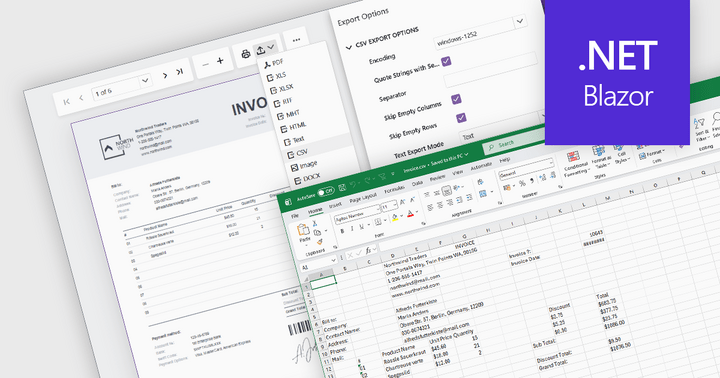720x378 pixels.
Task: Go to next page in report viewer
Action: pos(165,75)
